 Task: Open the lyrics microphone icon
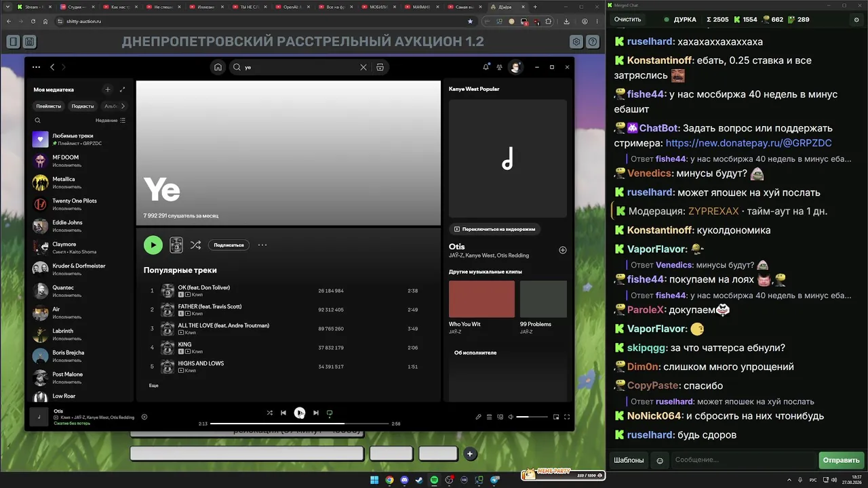coord(478,417)
